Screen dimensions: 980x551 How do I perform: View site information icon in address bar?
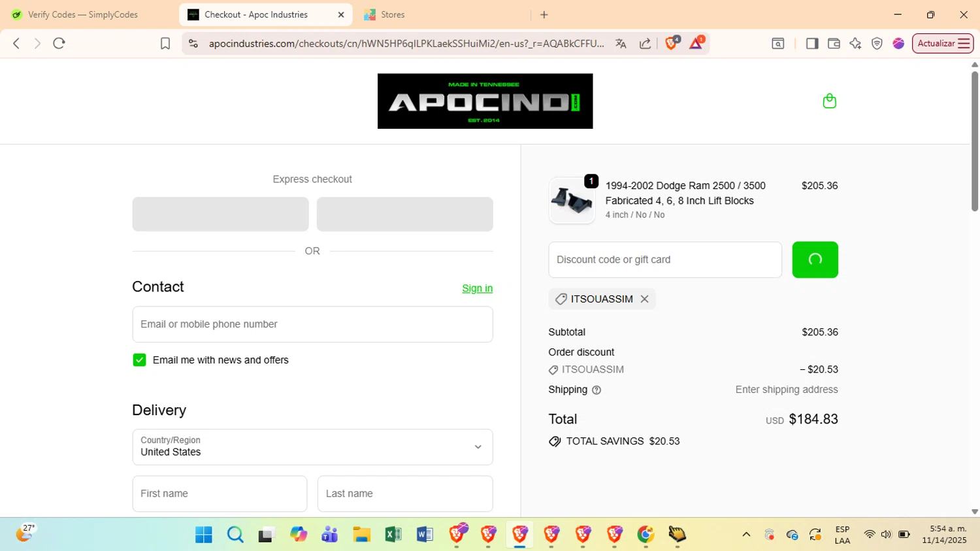tap(193, 43)
